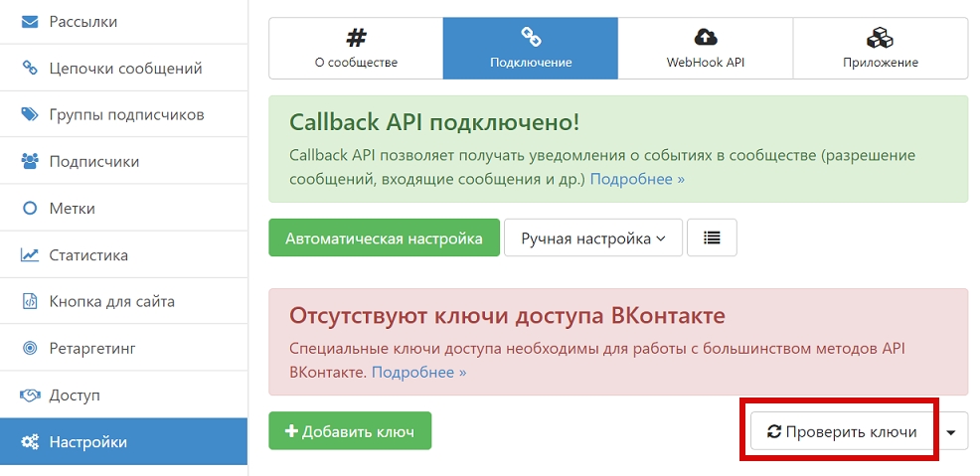Open the WebHook API tab
The width and height of the screenshot is (980, 476).
pyautogui.click(x=705, y=49)
